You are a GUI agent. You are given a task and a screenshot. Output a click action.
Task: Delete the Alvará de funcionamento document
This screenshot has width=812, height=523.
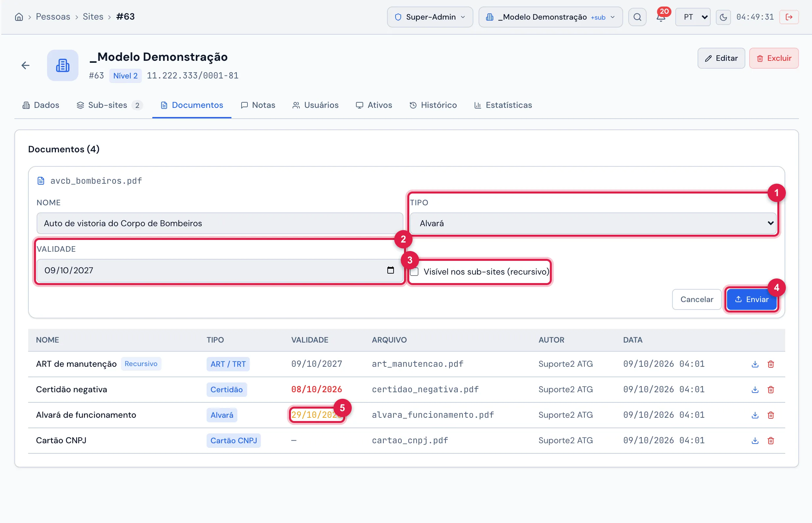click(x=770, y=415)
